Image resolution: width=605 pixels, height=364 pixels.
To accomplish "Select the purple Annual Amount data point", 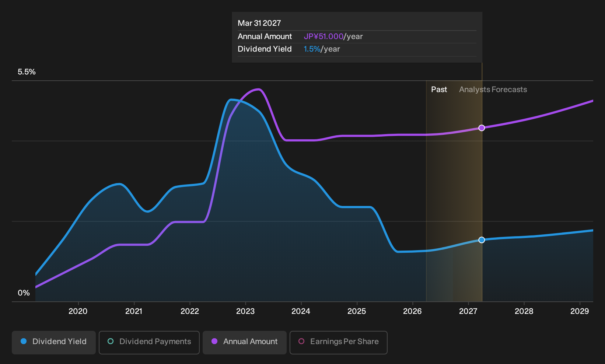I will click(x=482, y=128).
